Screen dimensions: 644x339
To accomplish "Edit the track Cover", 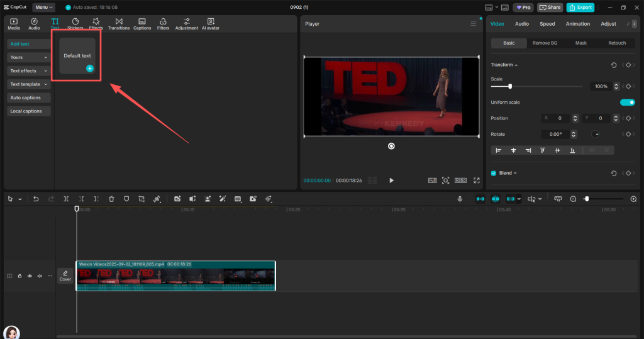I will click(65, 275).
